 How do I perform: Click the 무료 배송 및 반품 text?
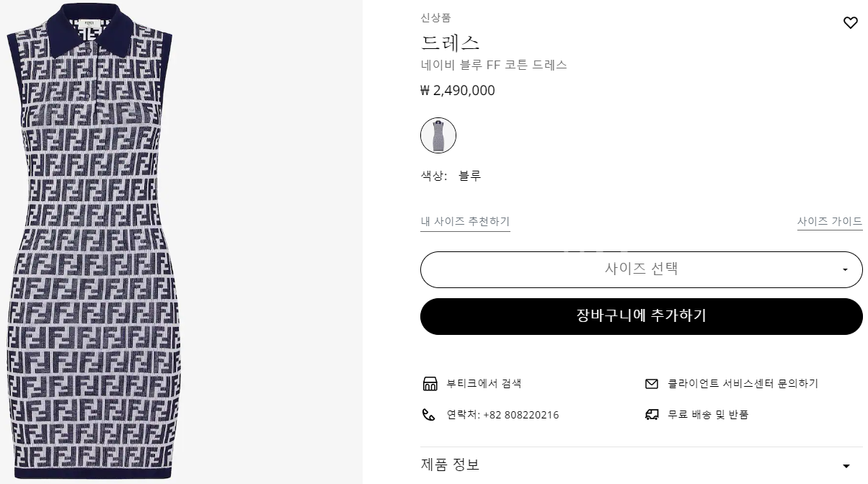tap(708, 415)
